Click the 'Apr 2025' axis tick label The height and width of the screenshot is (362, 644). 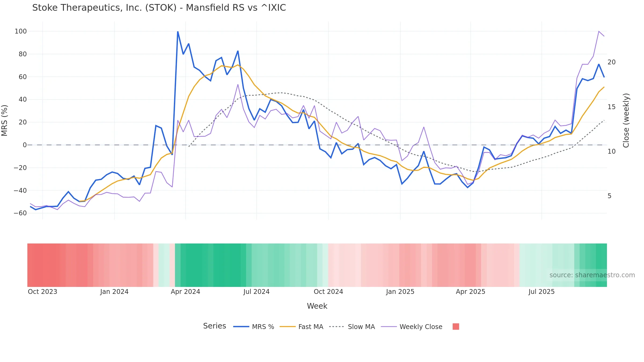click(471, 292)
